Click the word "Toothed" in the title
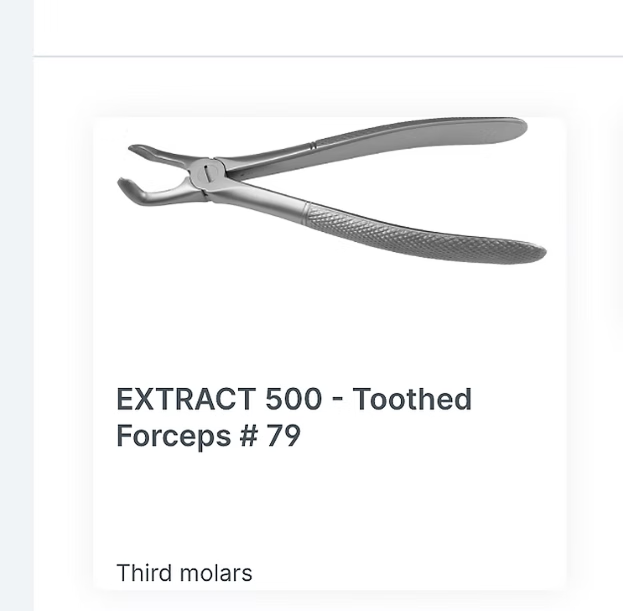The height and width of the screenshot is (611, 623). (413, 400)
